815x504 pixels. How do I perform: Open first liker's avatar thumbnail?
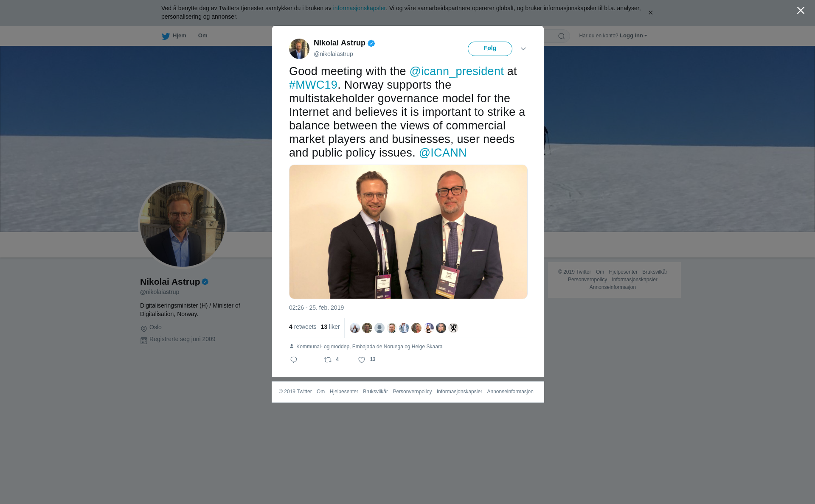pyautogui.click(x=355, y=328)
